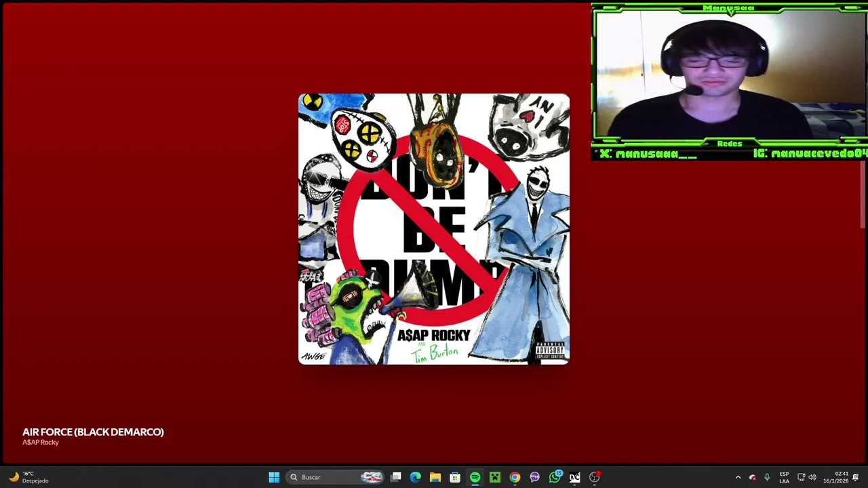This screenshot has height=488, width=868.
Task: Launch Microsoft Edge from the taskbar
Action: pyautogui.click(x=416, y=477)
